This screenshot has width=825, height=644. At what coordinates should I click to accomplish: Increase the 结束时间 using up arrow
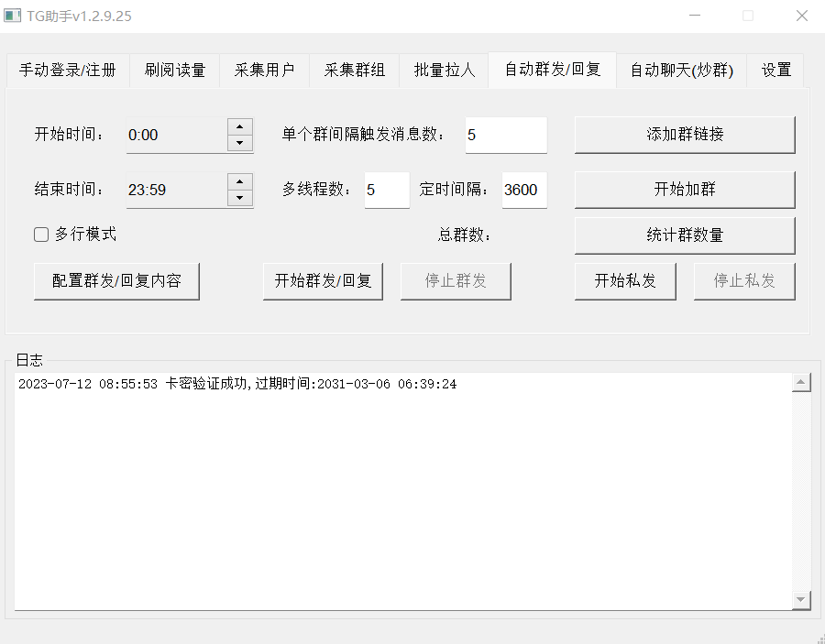click(x=239, y=181)
